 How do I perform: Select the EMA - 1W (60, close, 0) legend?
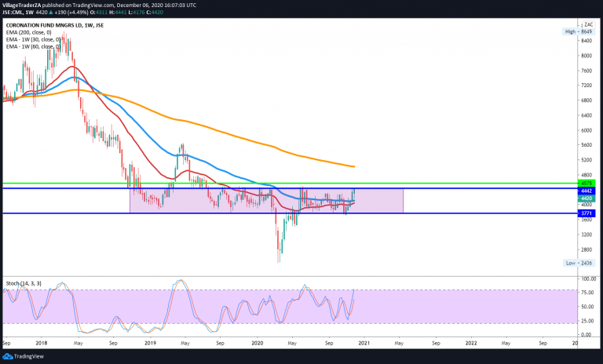[34, 47]
